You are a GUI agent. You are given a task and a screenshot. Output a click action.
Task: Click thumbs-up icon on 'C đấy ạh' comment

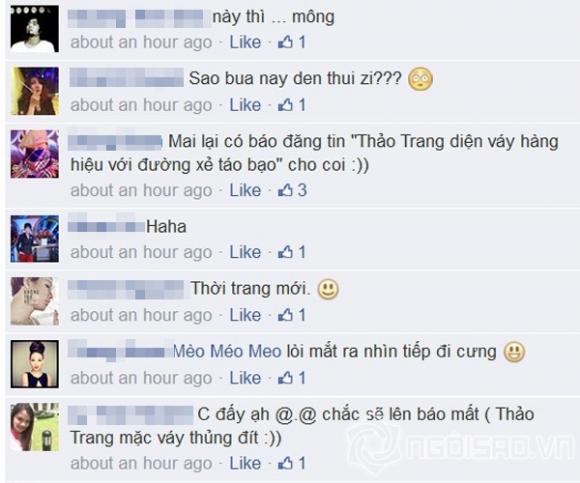[x=285, y=463]
